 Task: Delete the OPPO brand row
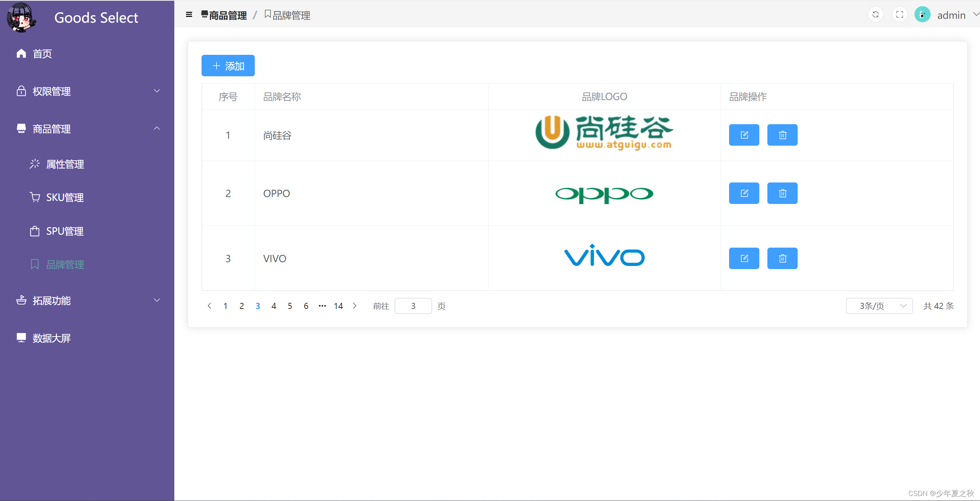(x=782, y=193)
